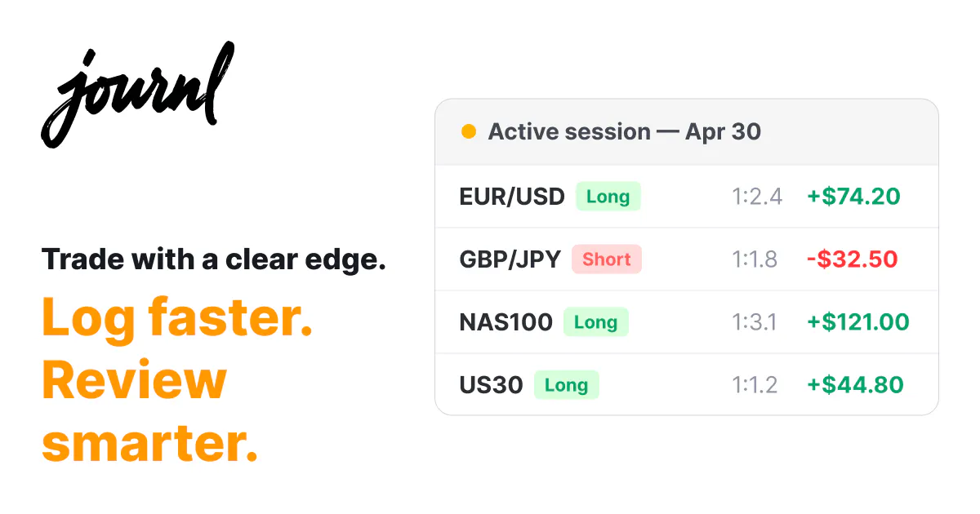Click the 1:2.4 risk-reward ratio

click(x=757, y=197)
